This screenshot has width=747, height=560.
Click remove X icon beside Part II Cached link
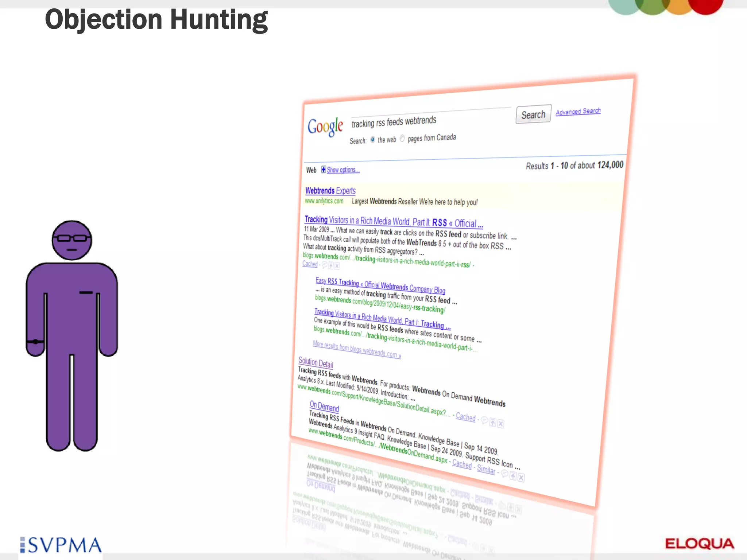tap(337, 267)
